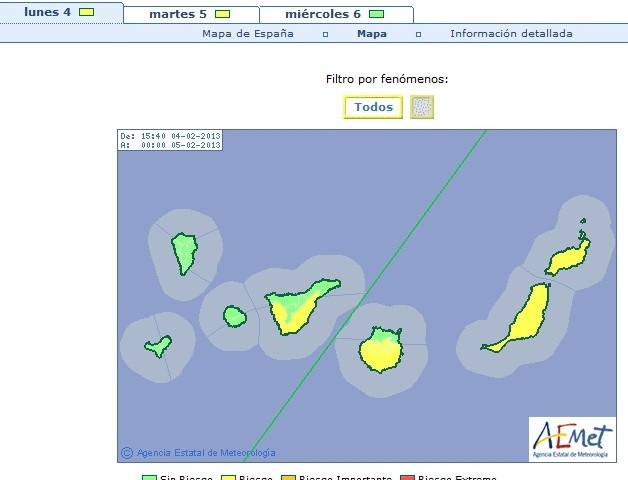Switch to the martes 5 tab
Screen dimensions: 628x480
point(178,14)
